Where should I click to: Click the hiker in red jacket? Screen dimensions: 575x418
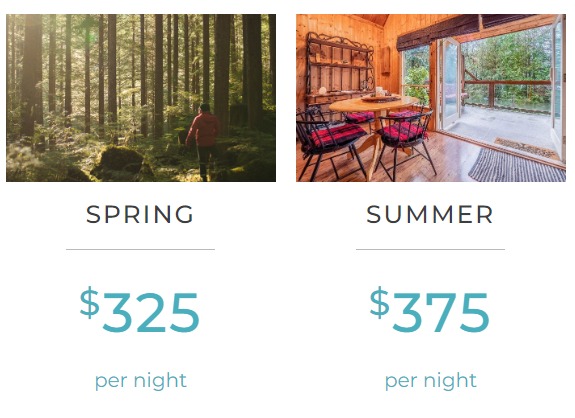click(204, 142)
